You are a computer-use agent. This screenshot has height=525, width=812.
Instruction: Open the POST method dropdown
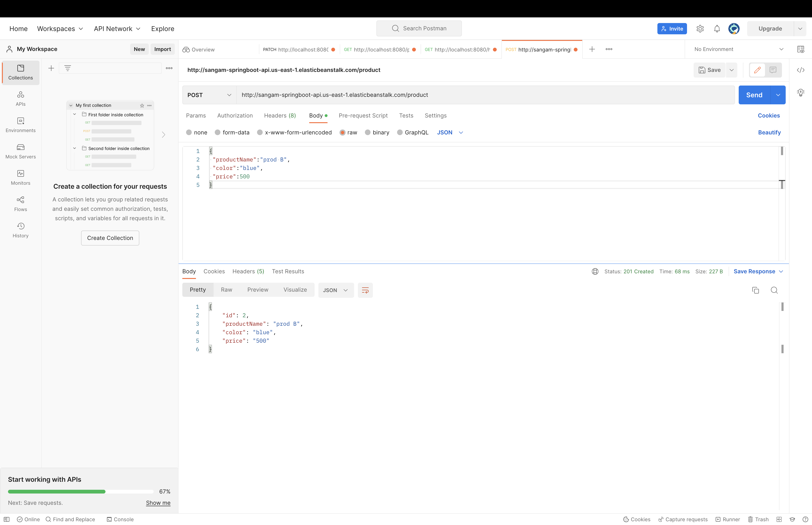(208, 95)
